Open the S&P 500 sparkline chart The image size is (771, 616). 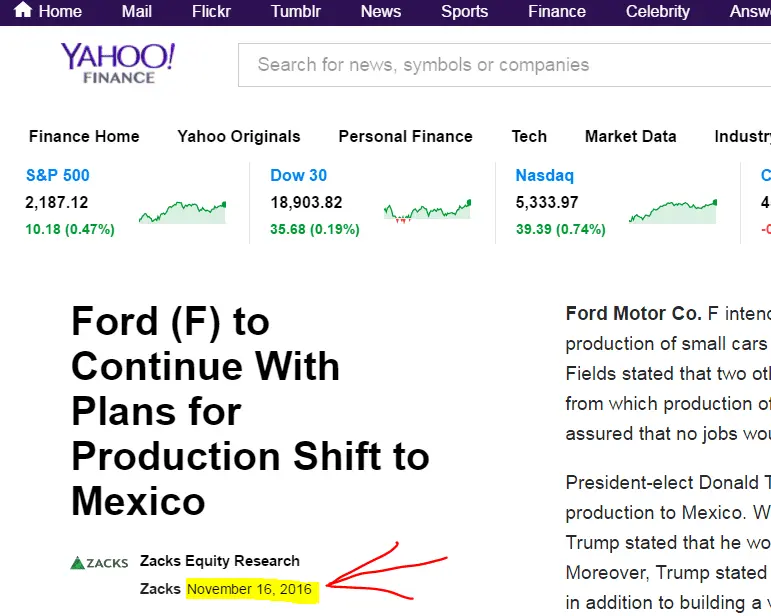(182, 212)
